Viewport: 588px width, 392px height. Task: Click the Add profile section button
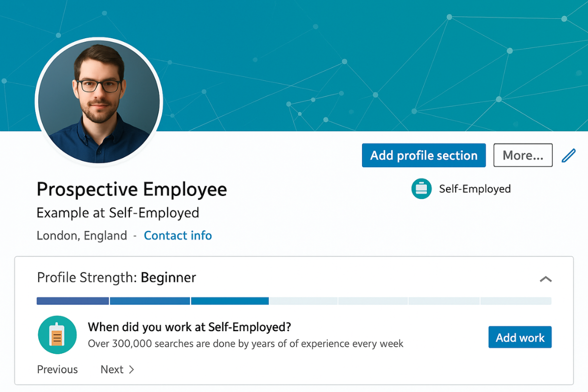coord(423,155)
